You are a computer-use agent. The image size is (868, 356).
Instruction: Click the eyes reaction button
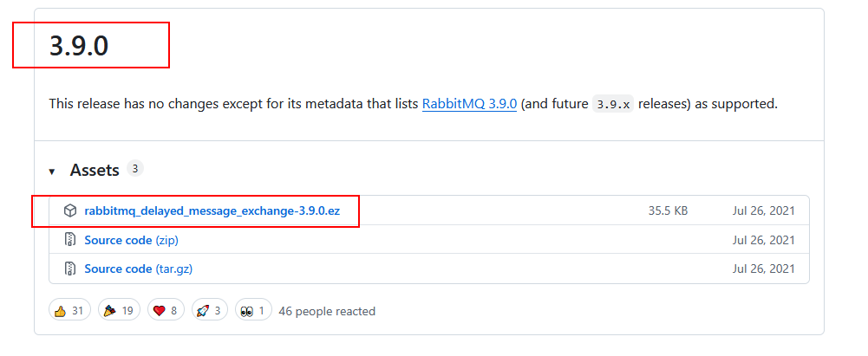(x=258, y=310)
